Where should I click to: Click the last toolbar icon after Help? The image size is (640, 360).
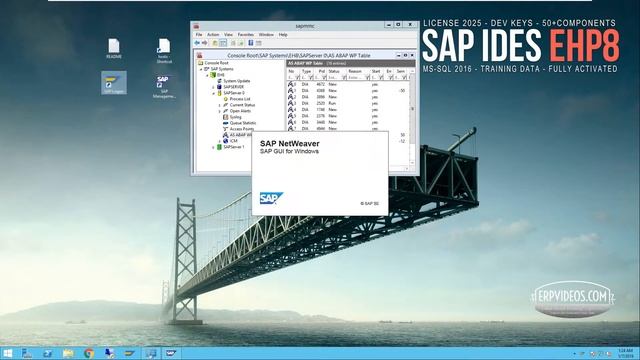click(x=258, y=43)
